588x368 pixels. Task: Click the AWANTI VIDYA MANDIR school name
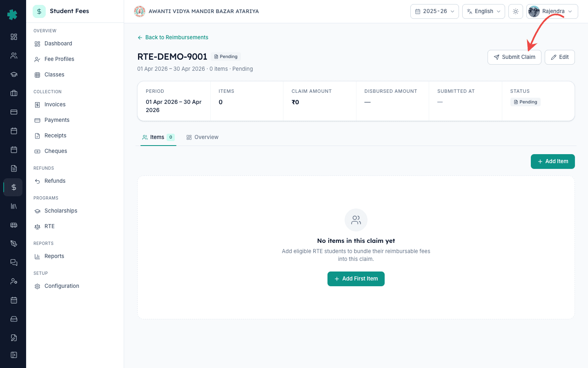204,11
